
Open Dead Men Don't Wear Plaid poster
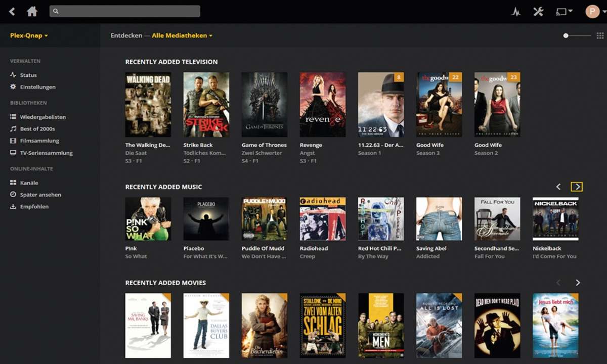click(x=497, y=326)
